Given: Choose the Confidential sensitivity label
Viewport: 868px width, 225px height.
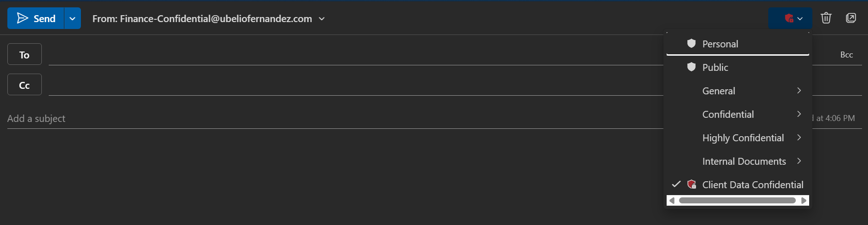Looking at the screenshot, I should tap(728, 115).
